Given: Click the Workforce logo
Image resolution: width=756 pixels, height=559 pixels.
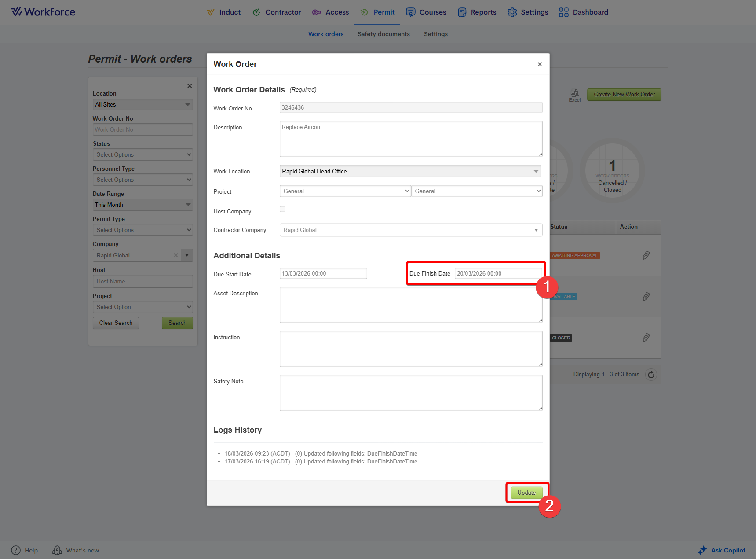Looking at the screenshot, I should tap(43, 12).
